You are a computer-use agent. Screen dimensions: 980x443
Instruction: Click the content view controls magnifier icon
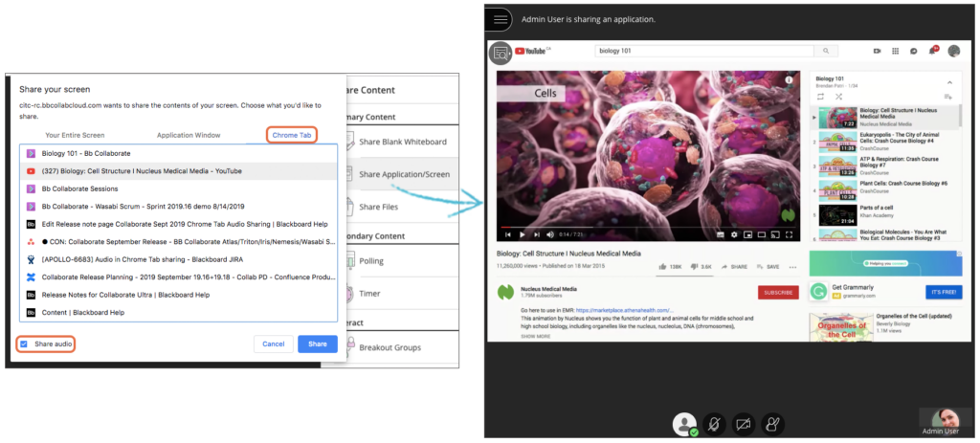pos(500,54)
